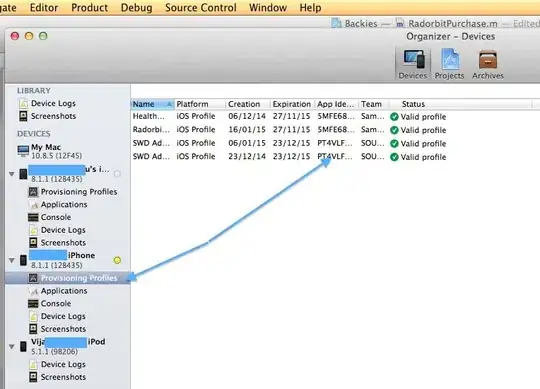Click green Valid profile checkmark for Health row
Image resolution: width=540 pixels, height=389 pixels.
(394, 117)
